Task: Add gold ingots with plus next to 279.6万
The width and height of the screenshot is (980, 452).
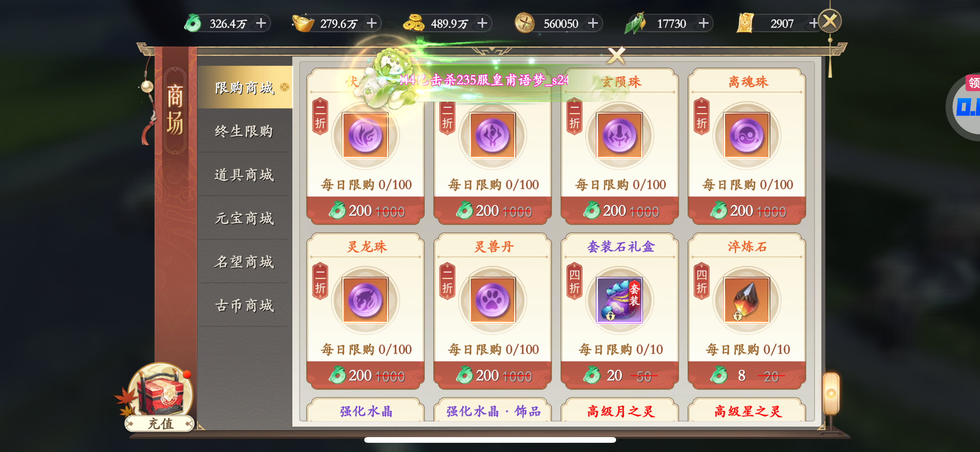Action: 372,23
